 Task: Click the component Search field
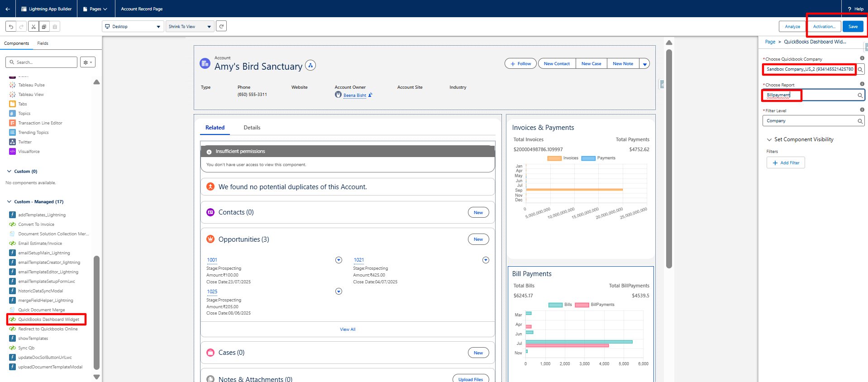[x=42, y=62]
